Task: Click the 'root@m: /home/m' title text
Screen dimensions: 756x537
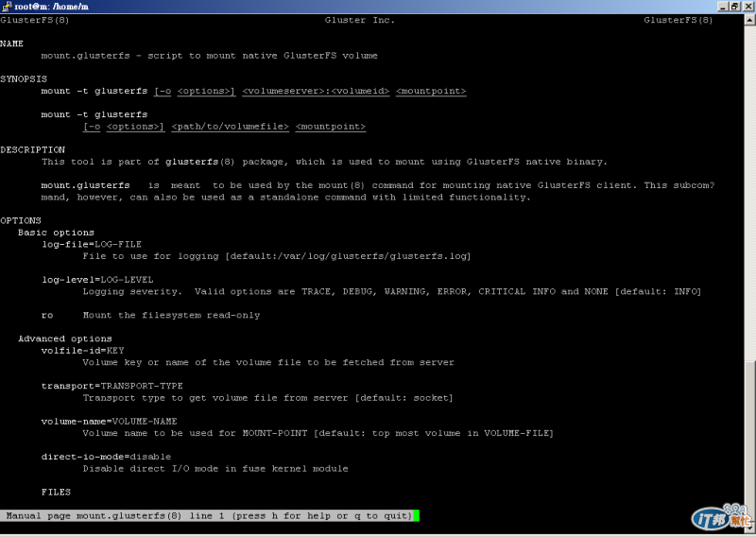Action: point(52,7)
